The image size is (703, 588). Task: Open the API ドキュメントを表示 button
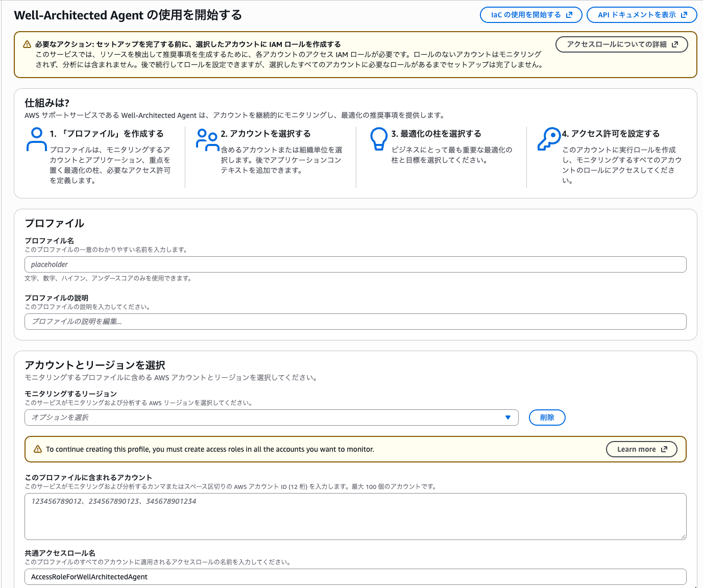pyautogui.click(x=642, y=15)
